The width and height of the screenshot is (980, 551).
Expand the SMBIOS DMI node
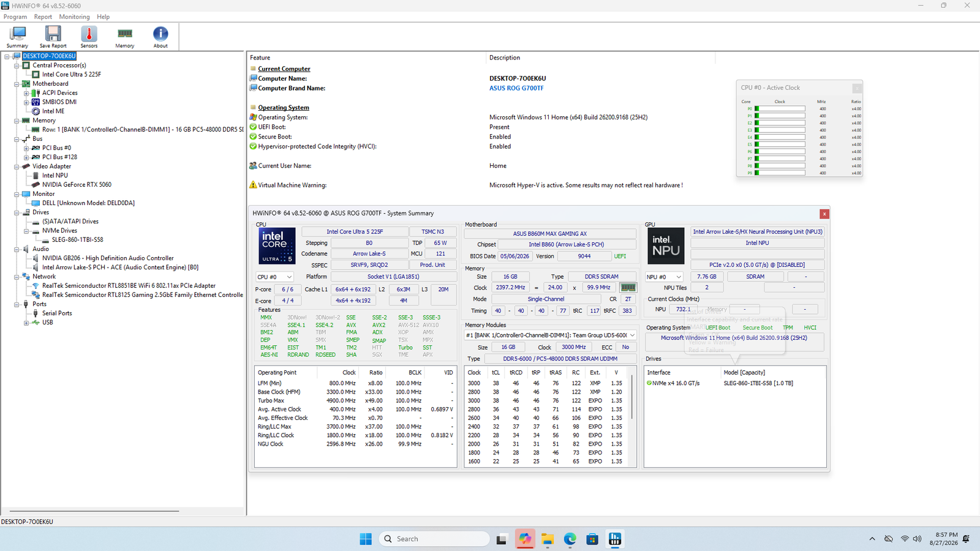point(26,102)
